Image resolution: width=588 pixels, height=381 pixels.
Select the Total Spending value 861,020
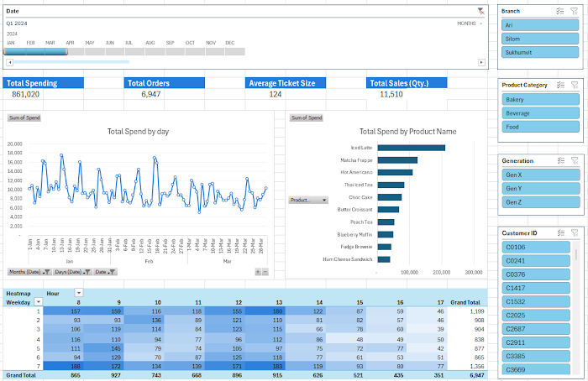coord(25,94)
